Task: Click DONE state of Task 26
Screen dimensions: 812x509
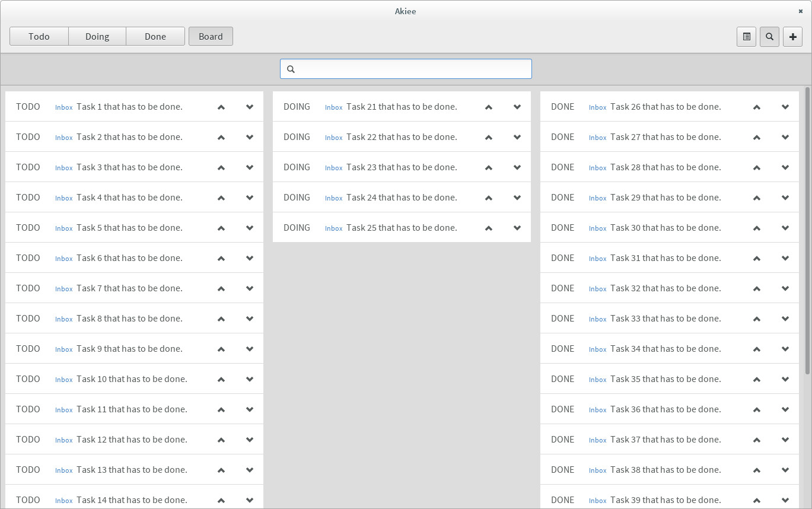Action: coord(563,107)
